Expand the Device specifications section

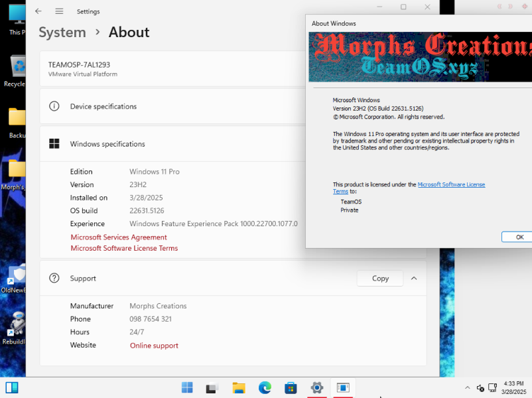173,106
